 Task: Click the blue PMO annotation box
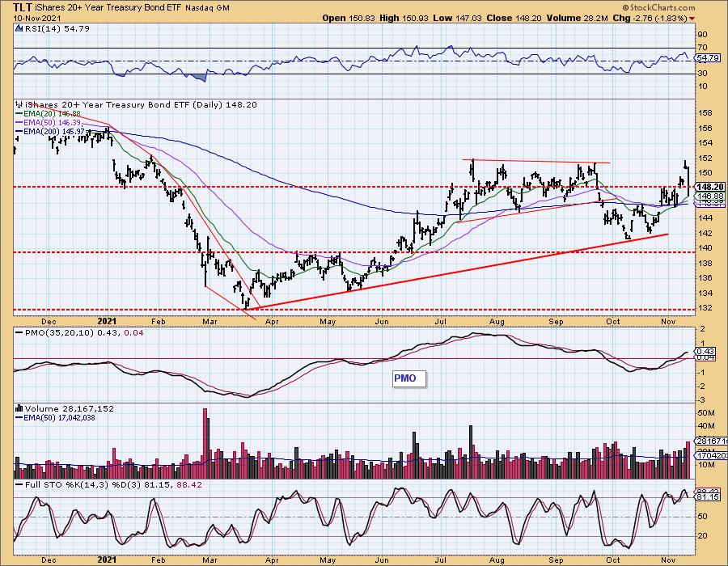[408, 378]
